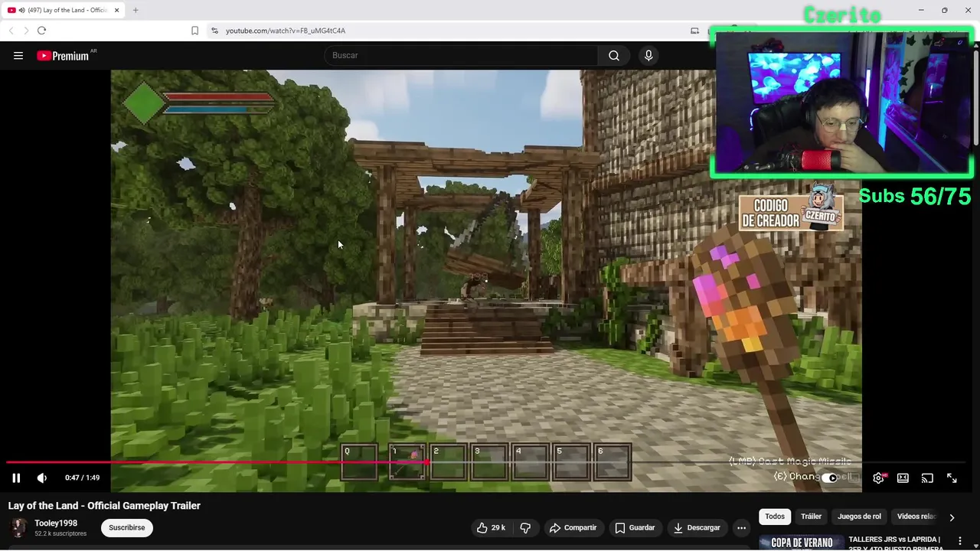Viewport: 980px width, 551px height.
Task: Select the Todos filter chip
Action: [775, 517]
